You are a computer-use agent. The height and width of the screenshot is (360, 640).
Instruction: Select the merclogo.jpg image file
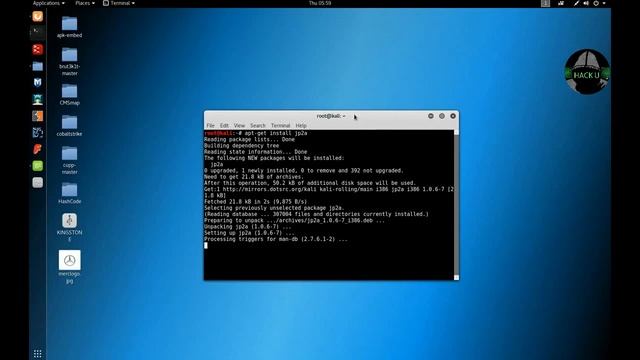coord(69,267)
